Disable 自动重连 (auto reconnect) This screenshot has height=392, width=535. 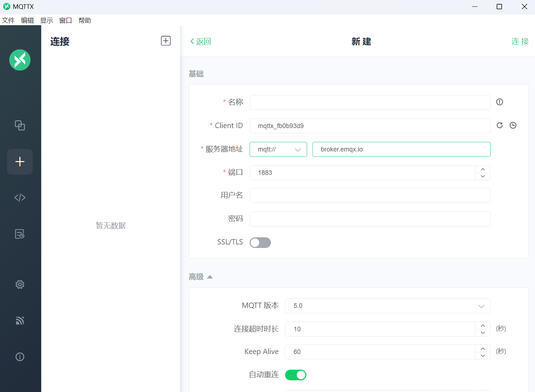tap(296, 375)
